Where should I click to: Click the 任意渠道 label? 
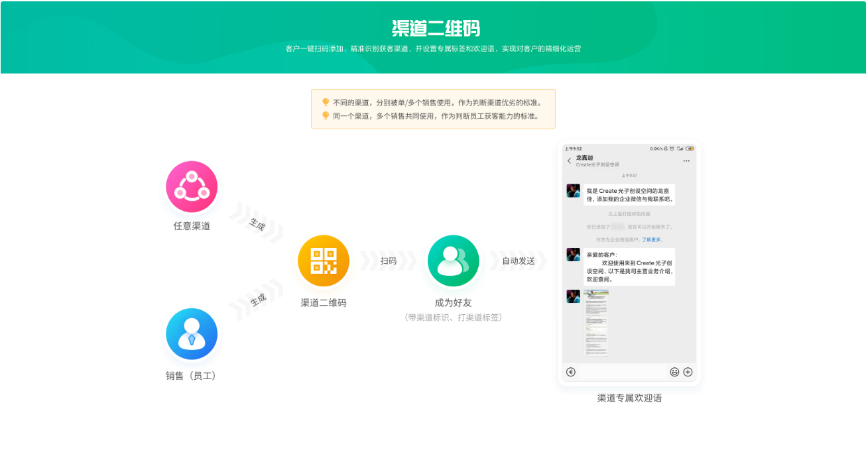point(192,226)
